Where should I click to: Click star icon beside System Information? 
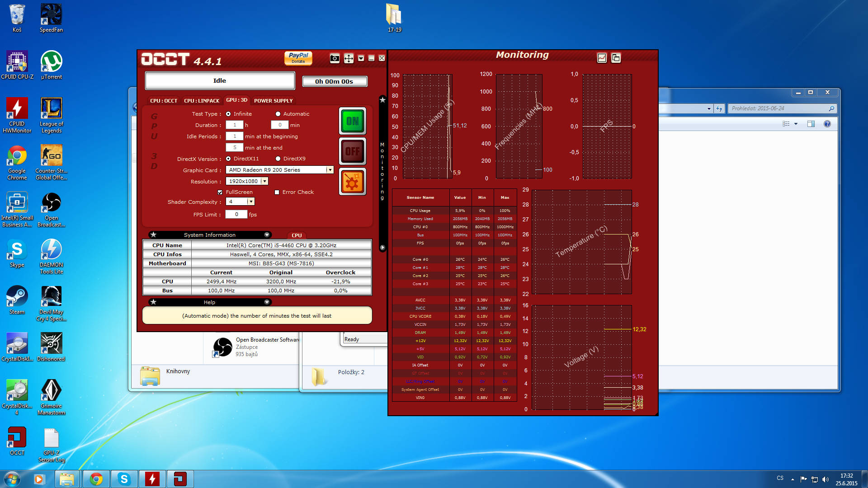point(153,235)
